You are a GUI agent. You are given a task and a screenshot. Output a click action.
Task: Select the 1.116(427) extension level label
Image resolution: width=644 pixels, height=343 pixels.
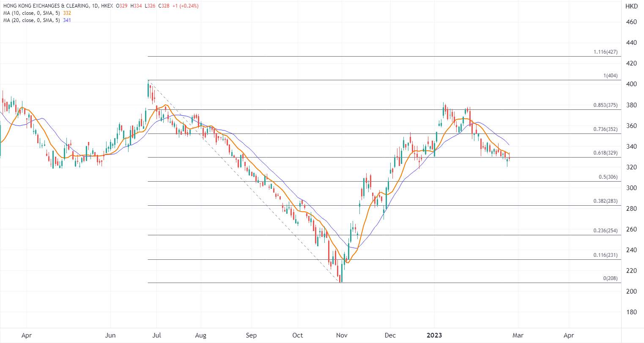click(606, 52)
